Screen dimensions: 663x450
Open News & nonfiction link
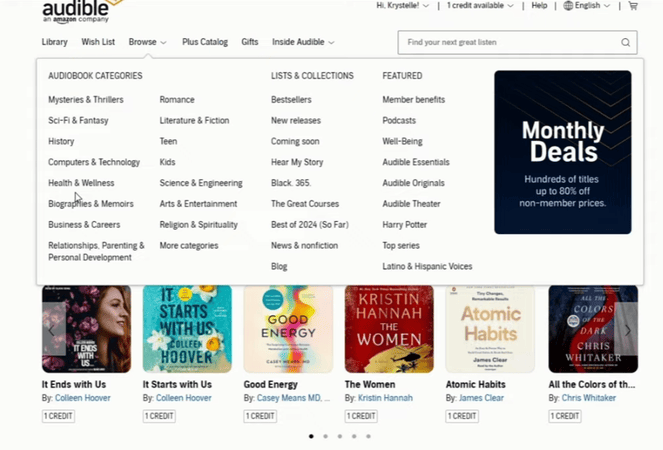tap(304, 245)
